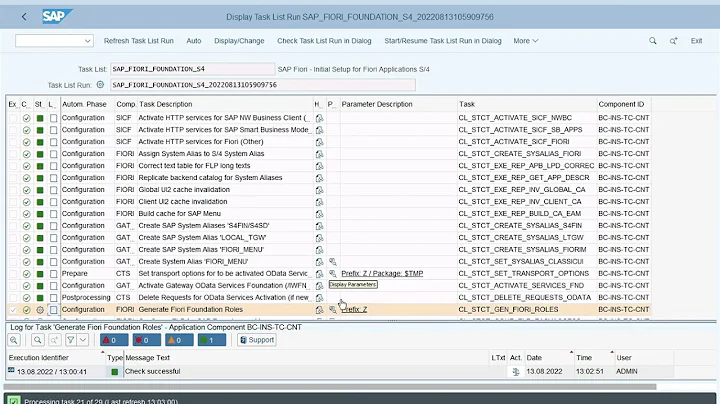The height and width of the screenshot is (404, 720).
Task: Select log User cell 'ADMIN'
Action: pos(627,371)
